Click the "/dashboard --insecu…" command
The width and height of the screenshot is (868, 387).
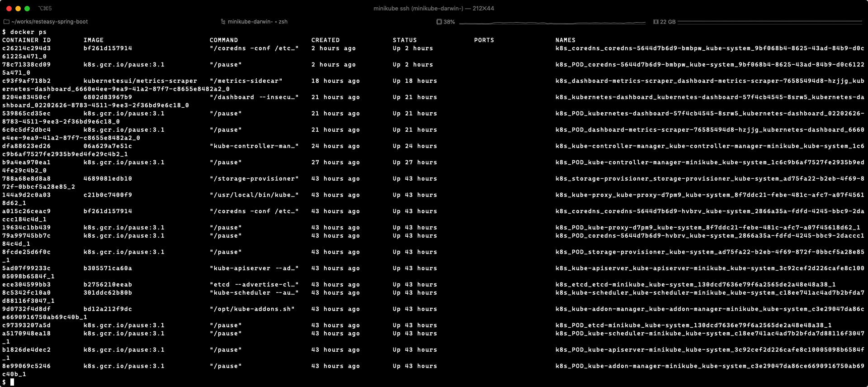coord(254,97)
